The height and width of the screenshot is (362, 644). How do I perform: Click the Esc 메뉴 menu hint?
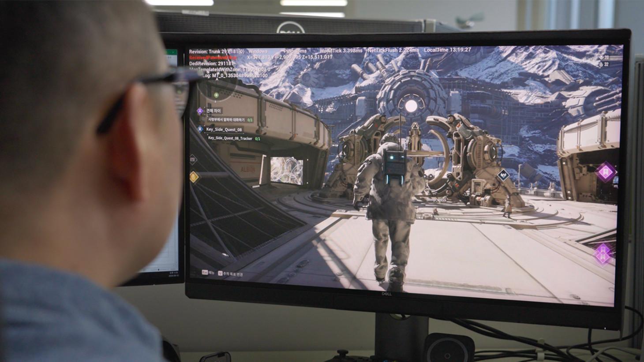pos(208,273)
